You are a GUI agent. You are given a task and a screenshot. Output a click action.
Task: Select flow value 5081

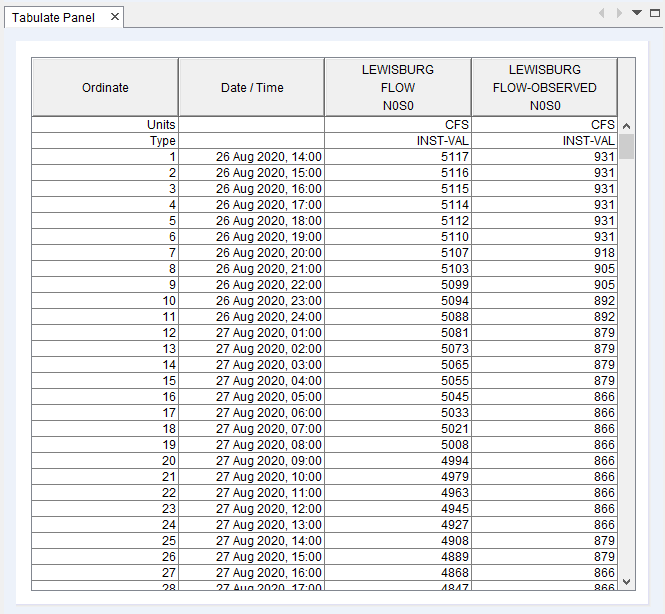[398, 333]
